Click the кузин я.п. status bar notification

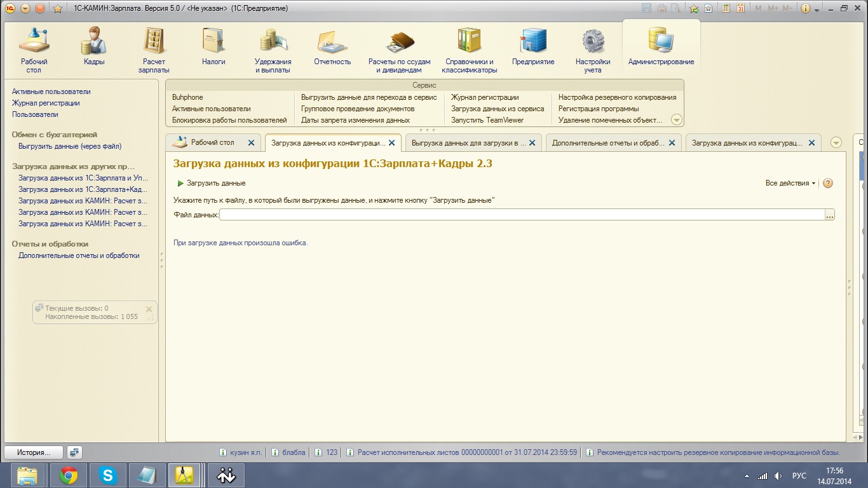point(241,452)
